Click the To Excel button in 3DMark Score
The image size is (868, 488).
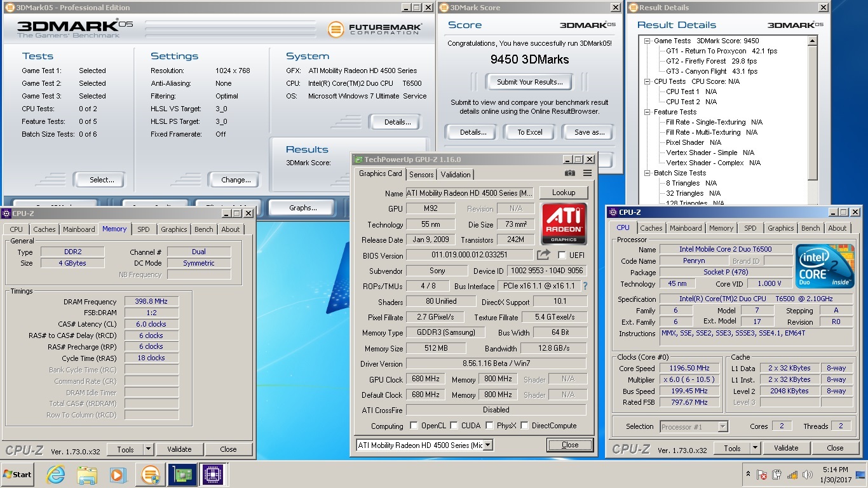point(529,132)
